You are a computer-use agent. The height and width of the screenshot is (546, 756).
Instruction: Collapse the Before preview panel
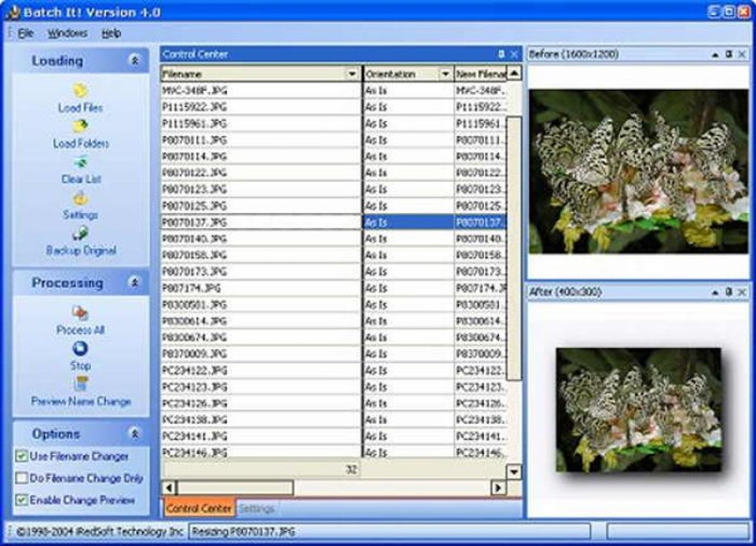(x=715, y=53)
